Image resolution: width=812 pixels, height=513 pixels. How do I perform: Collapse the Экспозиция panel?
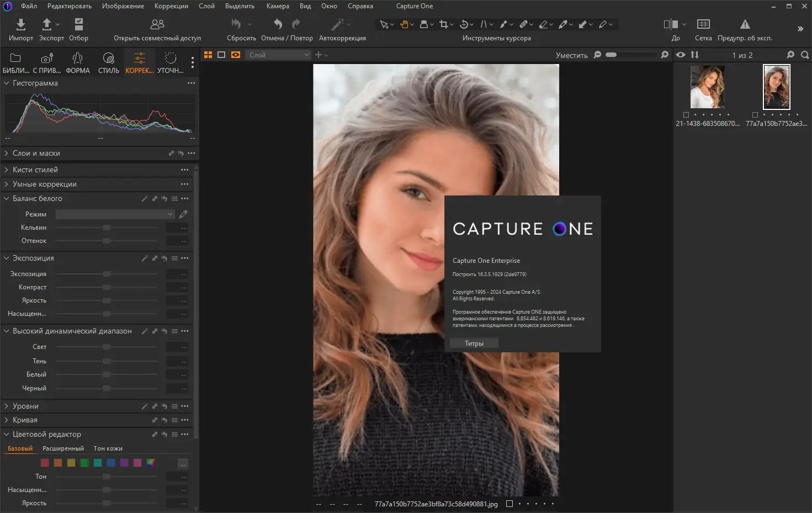coord(7,258)
